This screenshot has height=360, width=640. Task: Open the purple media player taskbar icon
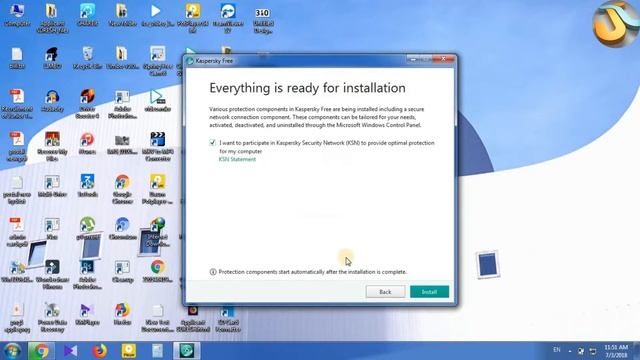tap(70, 351)
